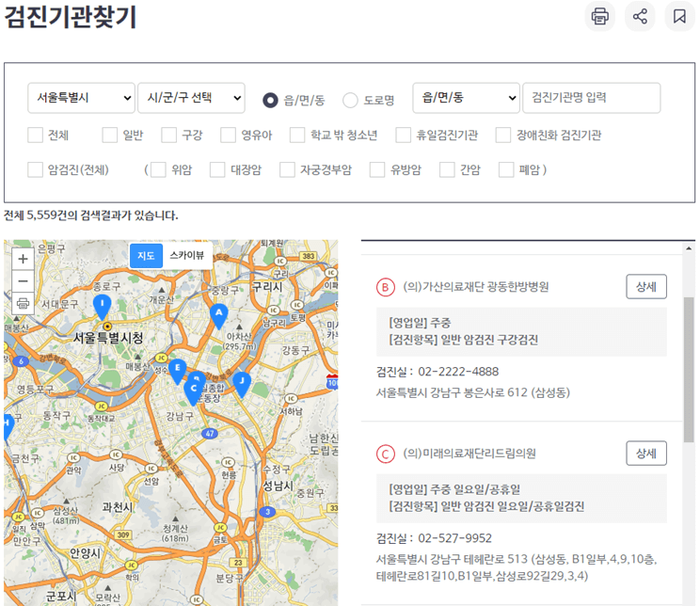Click the 안양시 label on map
This screenshot has width=700, height=606.
click(86, 553)
